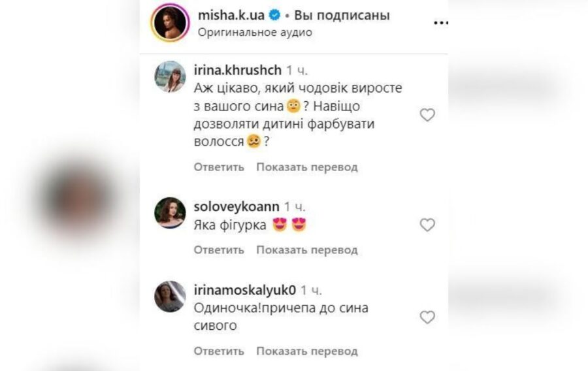588x371 pixels.
Task: Show translation of 'Яка фігурка' comment
Action: pos(307,250)
